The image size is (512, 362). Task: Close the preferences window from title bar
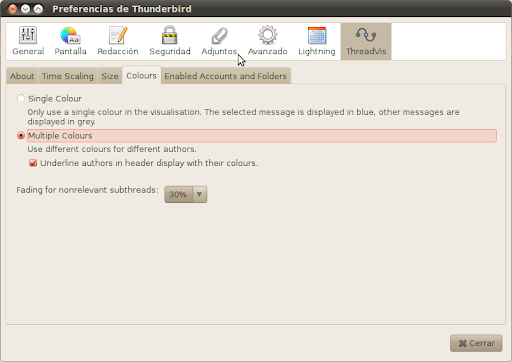(x=13, y=9)
